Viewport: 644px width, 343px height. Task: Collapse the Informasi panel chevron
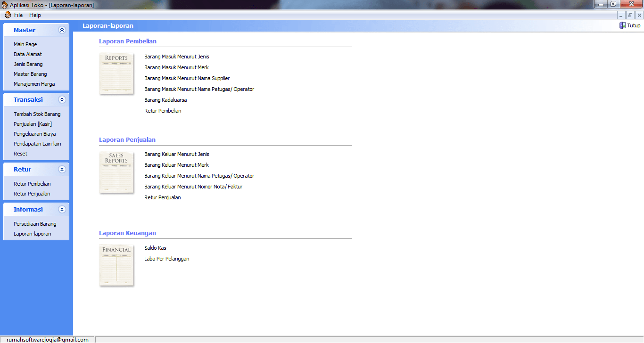click(x=62, y=210)
